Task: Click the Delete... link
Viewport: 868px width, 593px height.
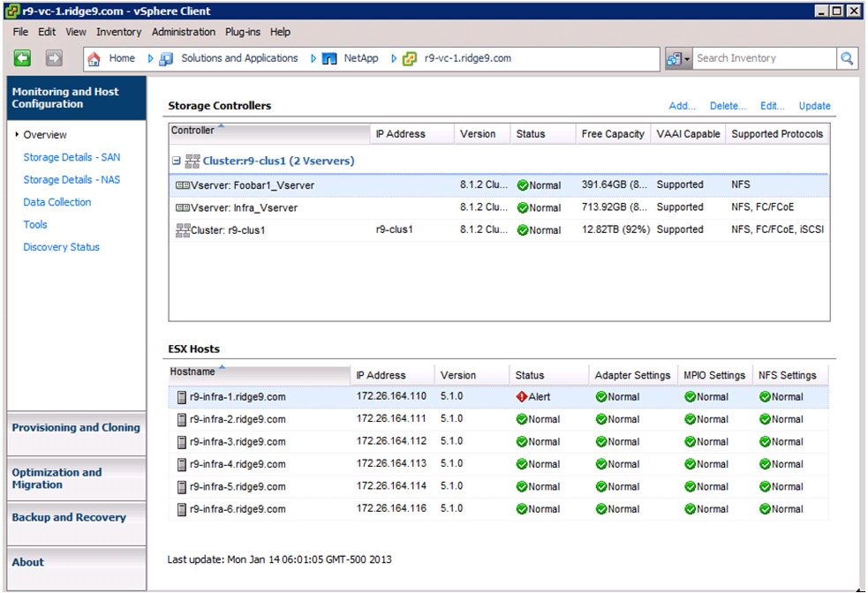Action: click(728, 106)
